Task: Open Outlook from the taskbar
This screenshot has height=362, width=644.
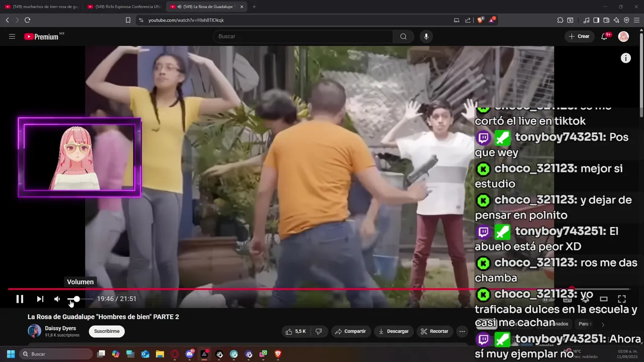Action: [145, 354]
